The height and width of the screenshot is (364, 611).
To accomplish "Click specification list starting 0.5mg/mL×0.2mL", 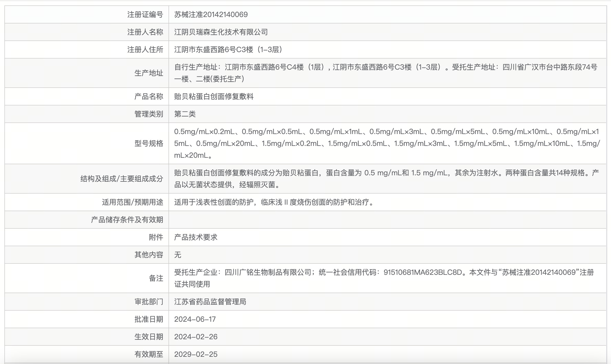I will (387, 143).
